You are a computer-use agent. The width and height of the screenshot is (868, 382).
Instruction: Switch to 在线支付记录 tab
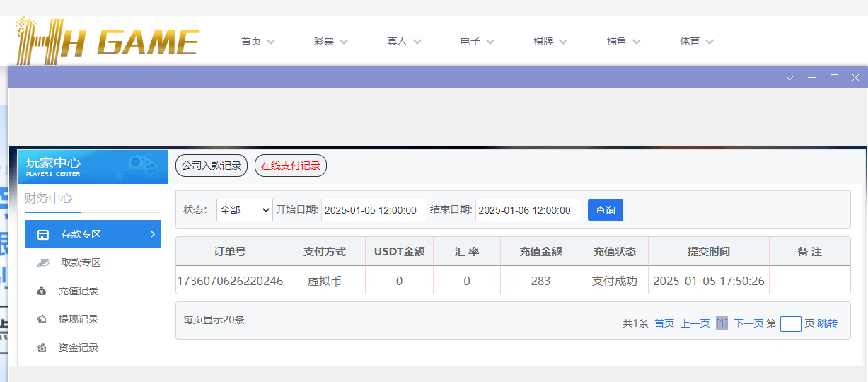pyautogui.click(x=291, y=166)
